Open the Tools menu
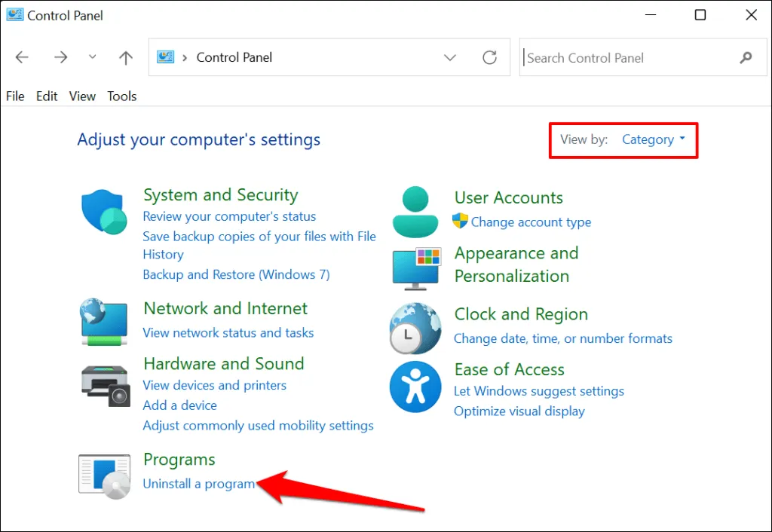 (121, 96)
